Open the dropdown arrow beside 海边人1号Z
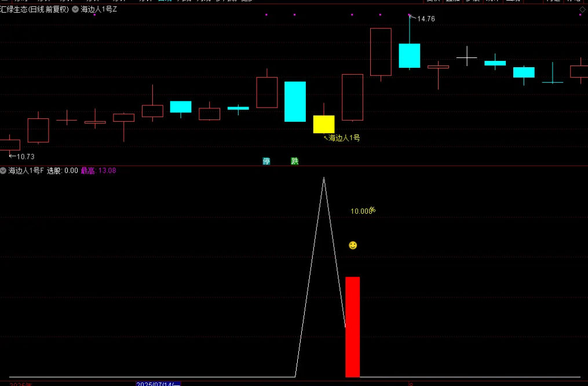The image size is (588, 386). [x=75, y=9]
